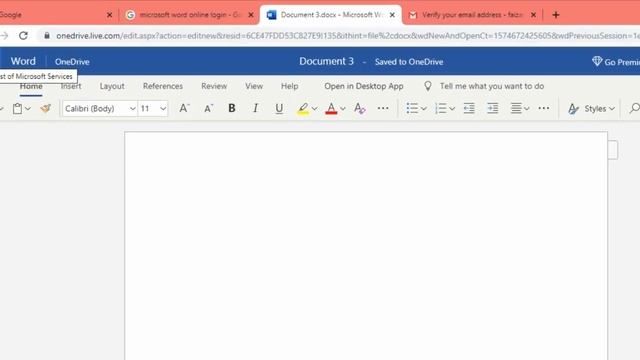
Task: Open the Calibri (Body) font name box
Action: tap(100, 109)
